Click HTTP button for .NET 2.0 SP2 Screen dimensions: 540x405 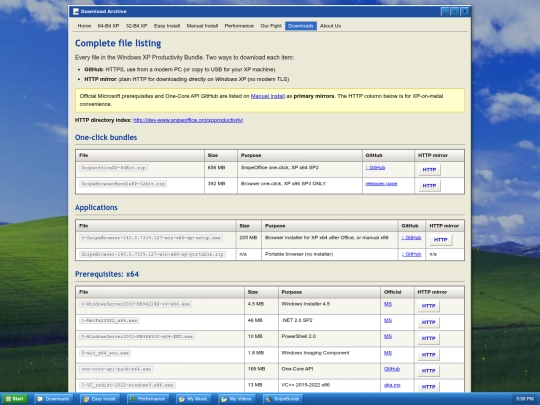(x=428, y=322)
